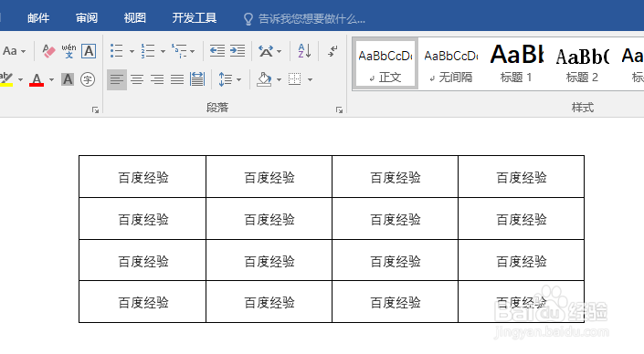Click the 告诉我您想要做什么 search box
This screenshot has width=644, height=354.
click(311, 19)
